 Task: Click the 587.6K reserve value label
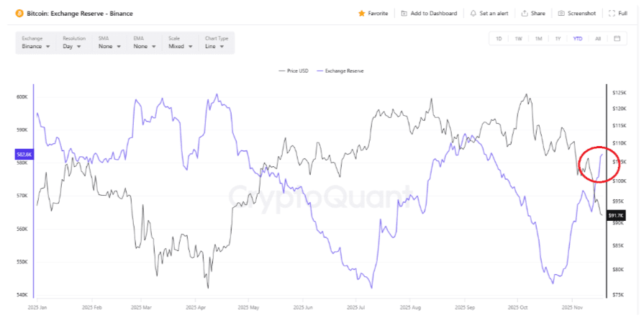click(22, 154)
